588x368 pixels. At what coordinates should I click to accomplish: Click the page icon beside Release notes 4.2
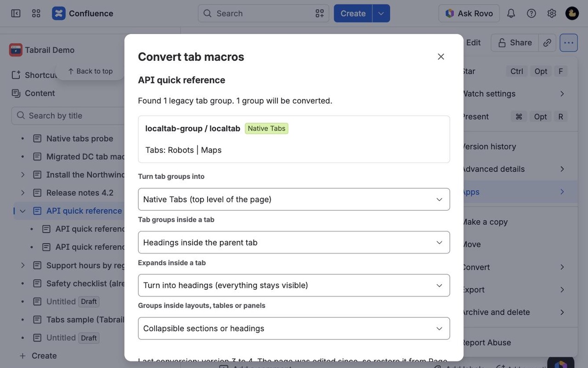(37, 193)
